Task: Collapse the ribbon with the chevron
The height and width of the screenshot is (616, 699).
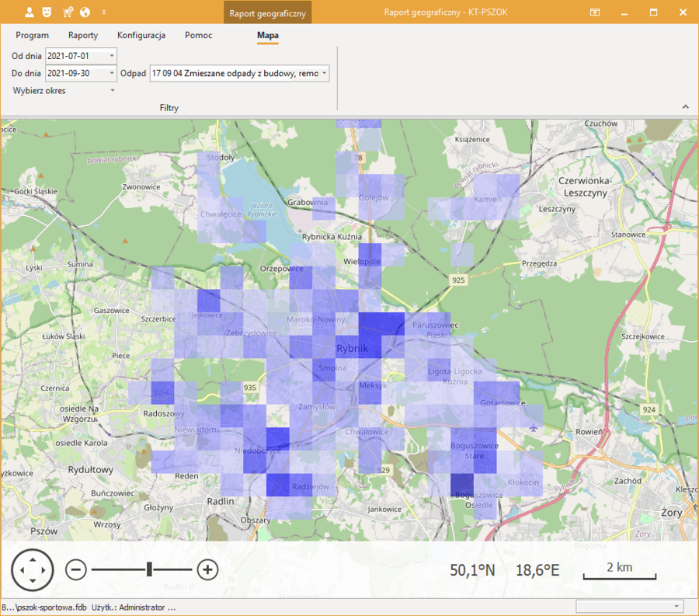Action: pos(686,107)
